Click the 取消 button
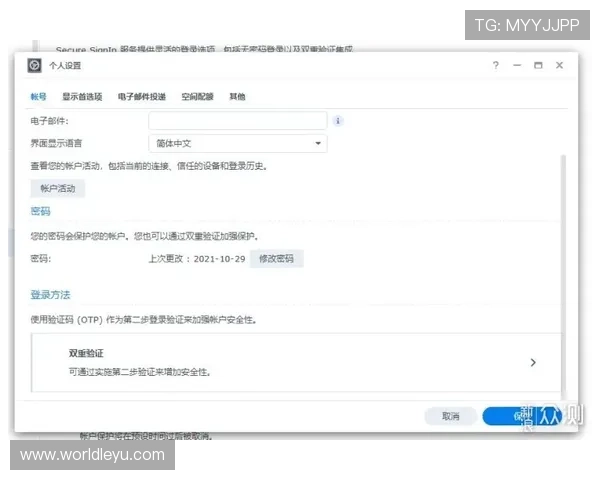This screenshot has width=600, height=480. click(451, 416)
